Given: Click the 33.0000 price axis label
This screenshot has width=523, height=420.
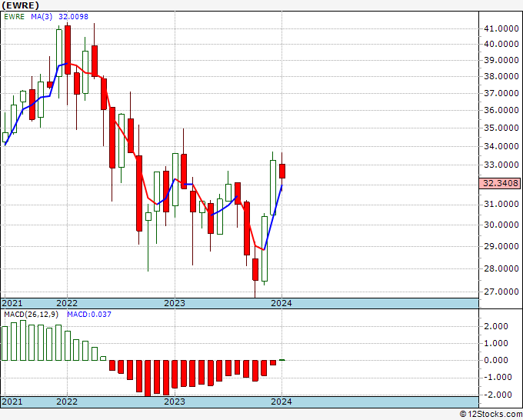Looking at the screenshot, I should click(x=501, y=165).
